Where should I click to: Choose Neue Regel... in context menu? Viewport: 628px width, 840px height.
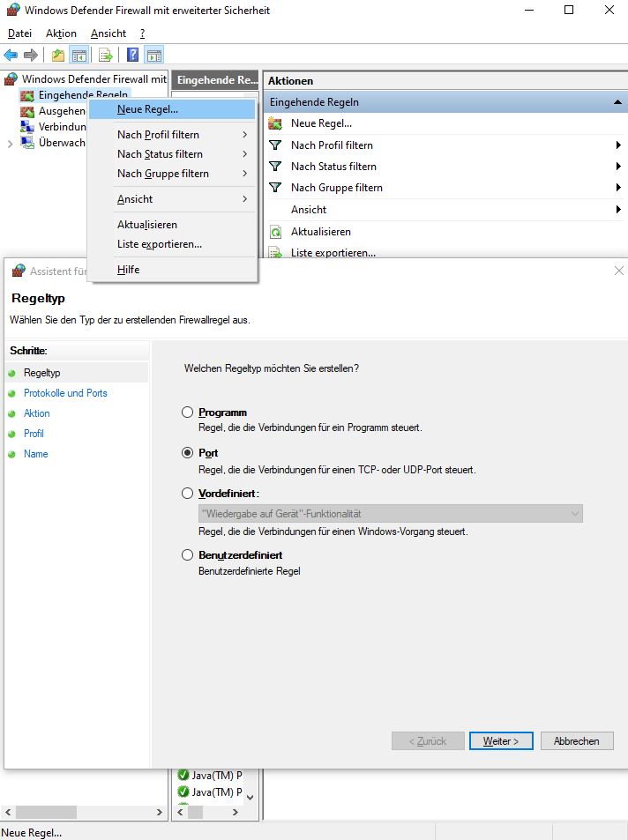pos(172,109)
